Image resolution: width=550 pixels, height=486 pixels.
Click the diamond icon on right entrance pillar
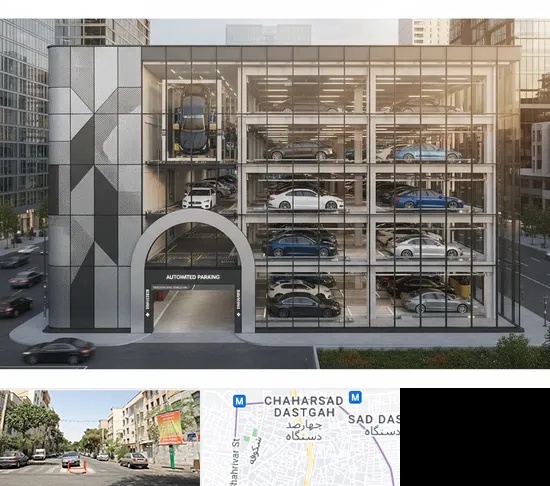point(239,314)
